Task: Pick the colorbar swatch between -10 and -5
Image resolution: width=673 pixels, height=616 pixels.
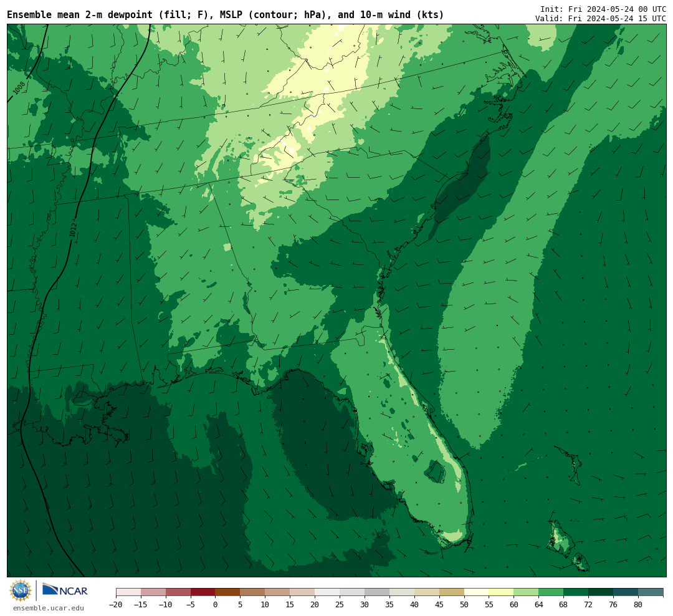Action: (178, 592)
